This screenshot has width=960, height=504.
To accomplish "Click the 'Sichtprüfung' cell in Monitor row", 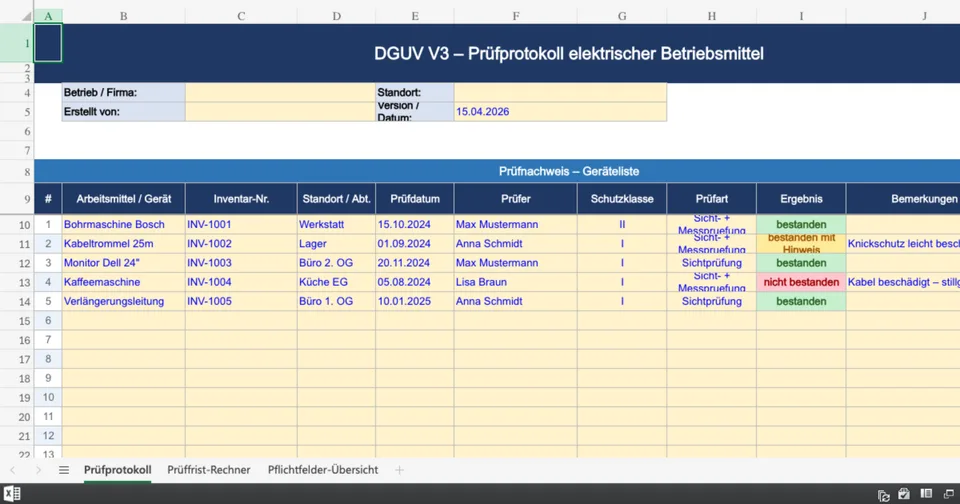I will pyautogui.click(x=711, y=263).
